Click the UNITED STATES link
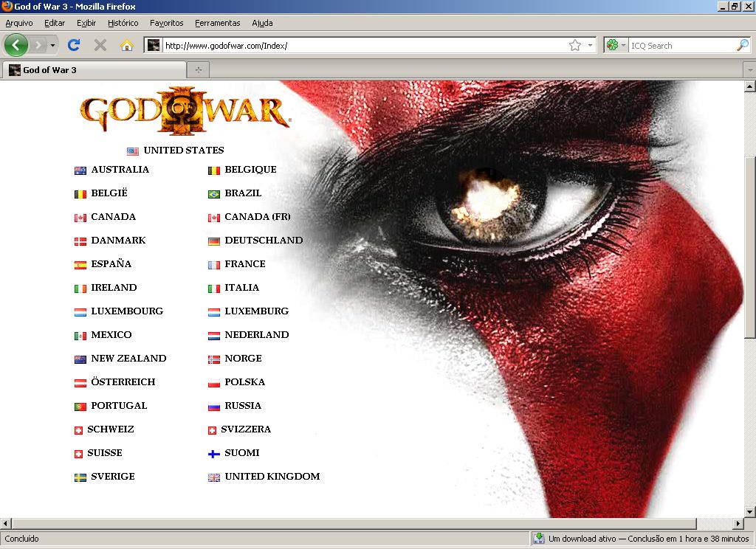Viewport: 756px width, 549px height. tap(183, 151)
